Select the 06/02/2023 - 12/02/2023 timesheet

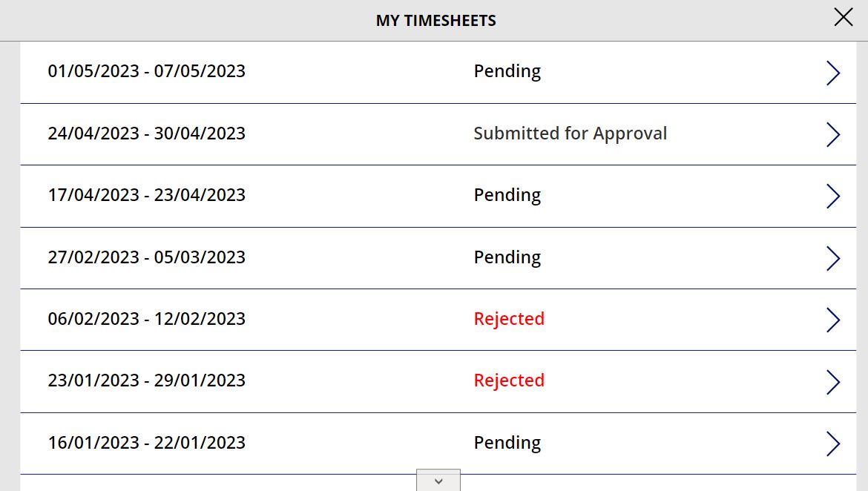tap(147, 319)
